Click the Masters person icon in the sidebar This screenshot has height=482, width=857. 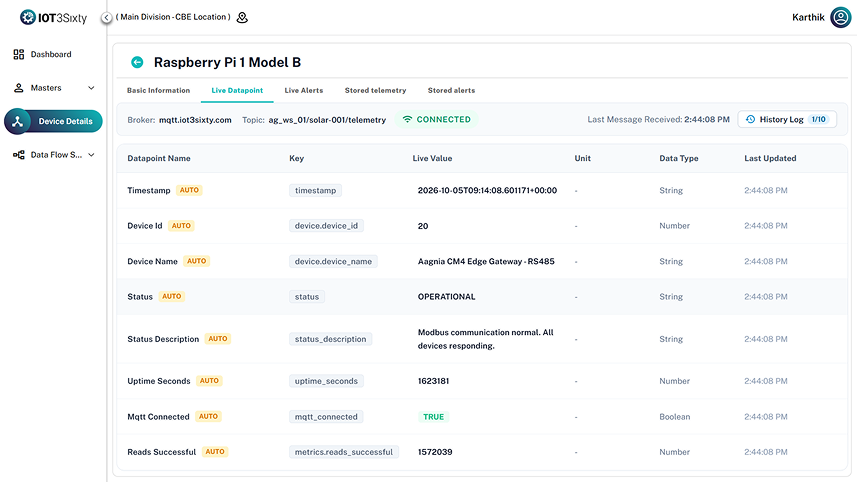[19, 87]
